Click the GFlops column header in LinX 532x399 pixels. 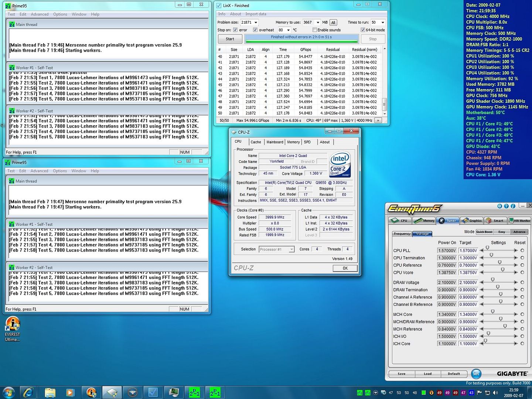[x=306, y=50]
